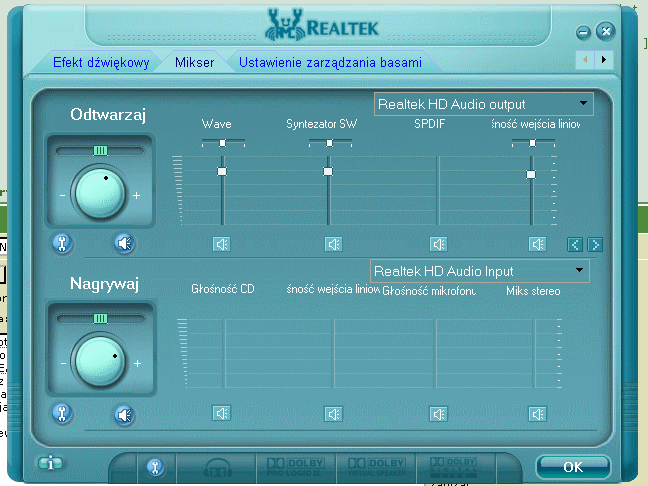Switch to the Efekt dźwiękowy tab
The width and height of the screenshot is (648, 486).
[101, 62]
